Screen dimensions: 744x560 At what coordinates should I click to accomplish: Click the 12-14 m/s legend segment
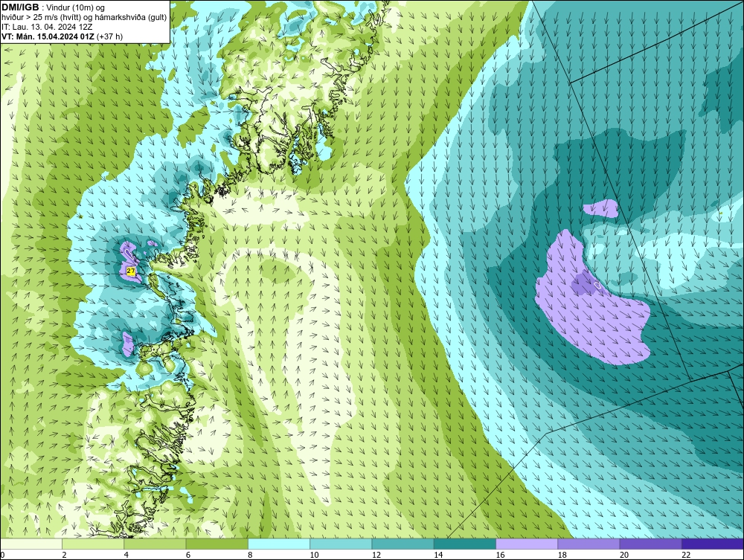point(403,544)
